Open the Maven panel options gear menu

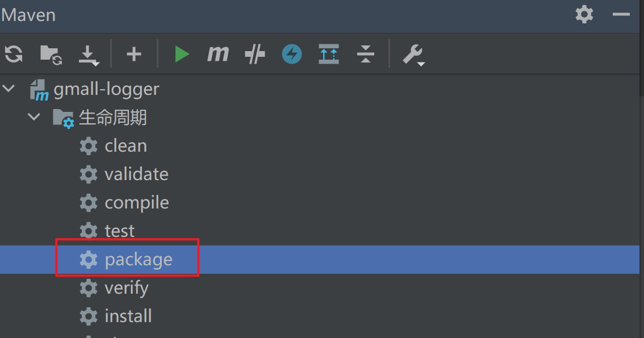(584, 14)
